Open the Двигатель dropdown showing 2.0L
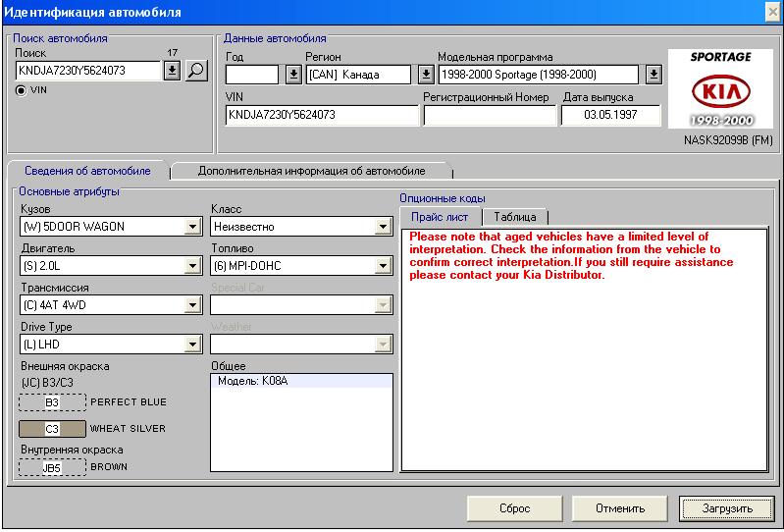Viewport: 784px width, 532px height. [192, 266]
